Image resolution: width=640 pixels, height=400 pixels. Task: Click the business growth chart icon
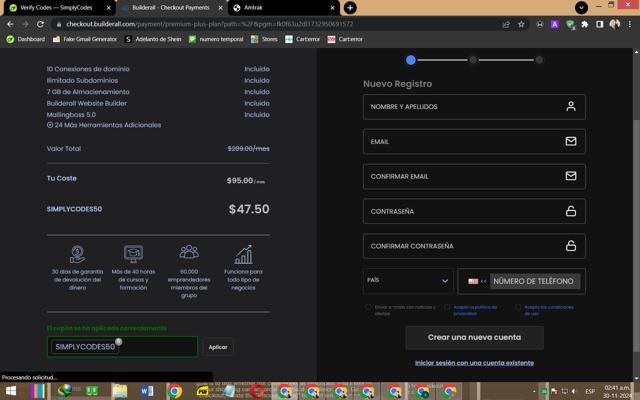pyautogui.click(x=243, y=254)
